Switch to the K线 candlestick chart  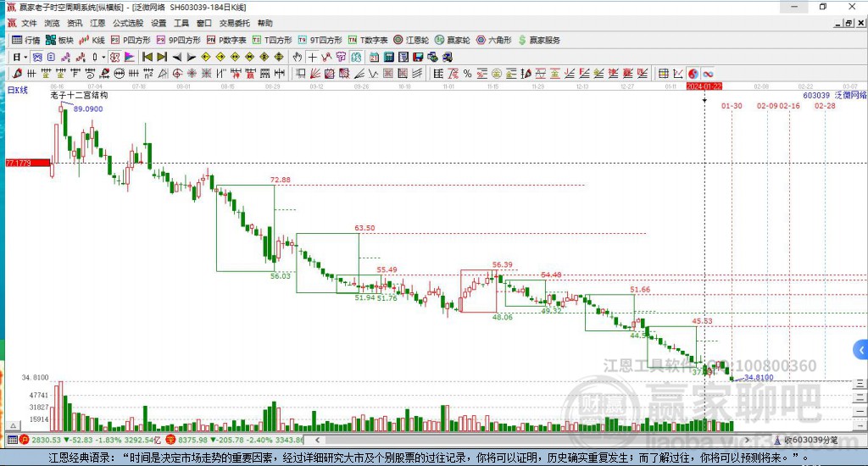(x=92, y=40)
